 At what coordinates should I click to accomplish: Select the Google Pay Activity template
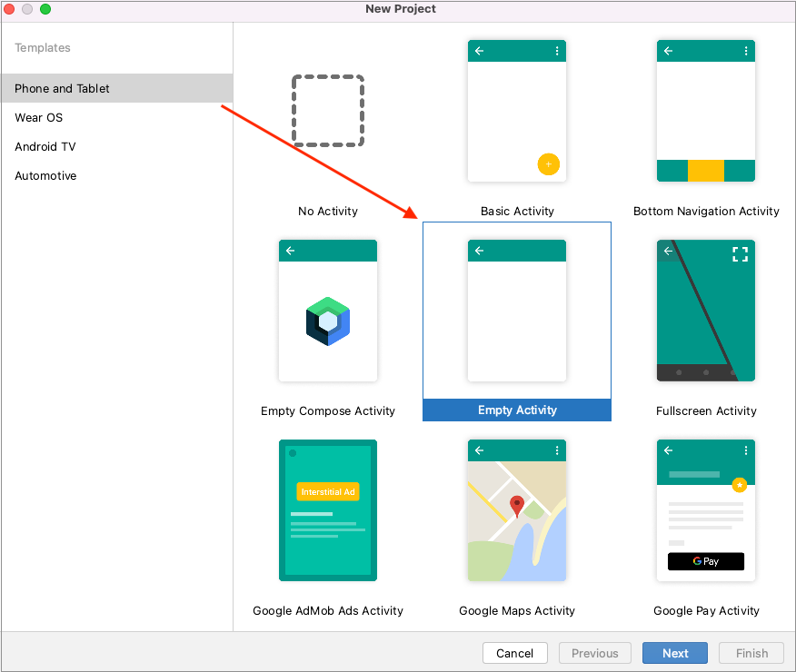point(706,510)
